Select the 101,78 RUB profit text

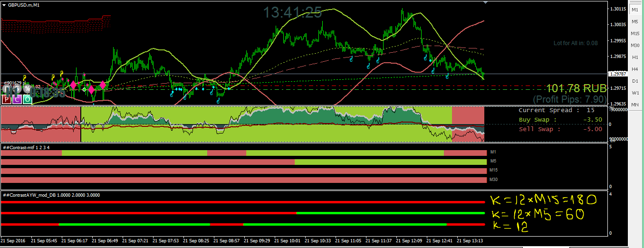tap(577, 88)
